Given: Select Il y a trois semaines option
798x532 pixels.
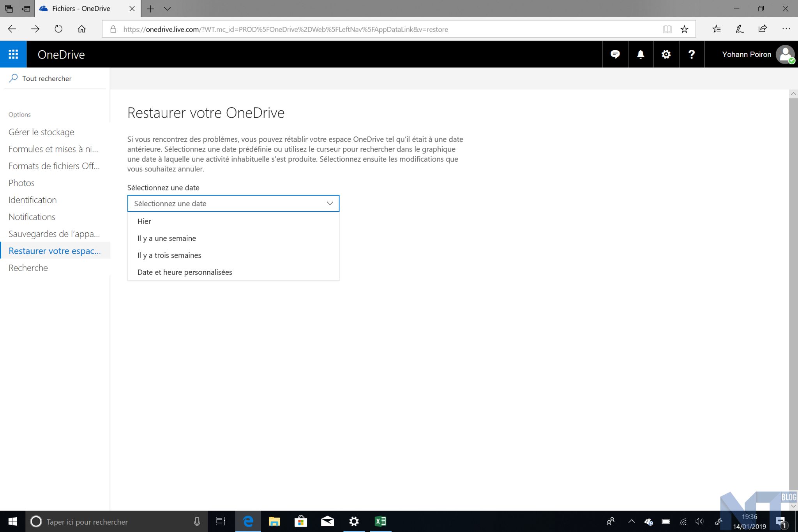Looking at the screenshot, I should 169,255.
